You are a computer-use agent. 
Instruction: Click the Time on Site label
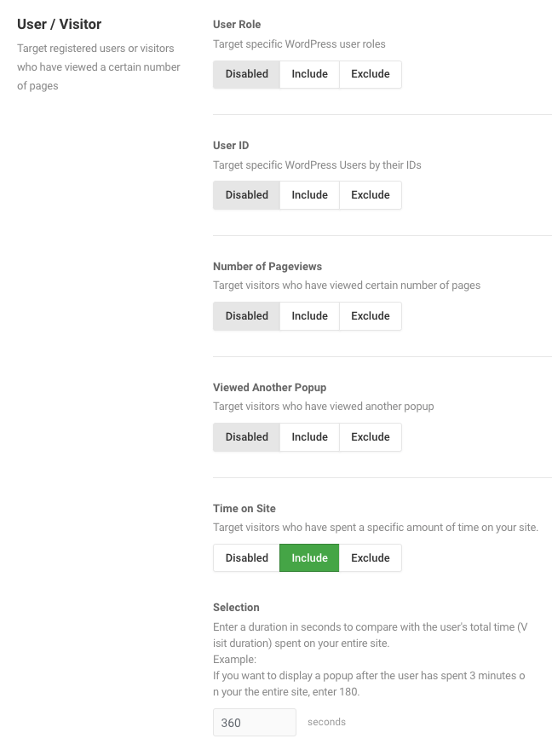point(244,508)
